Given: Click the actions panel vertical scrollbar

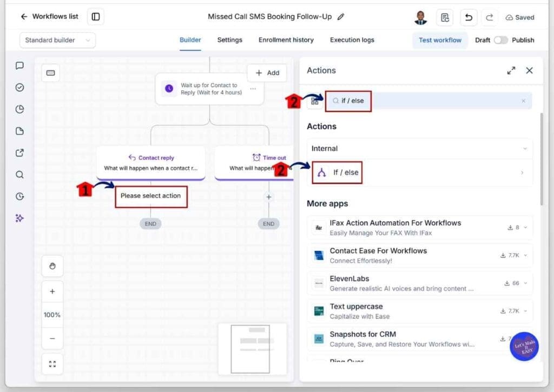Looking at the screenshot, I should tap(541, 159).
